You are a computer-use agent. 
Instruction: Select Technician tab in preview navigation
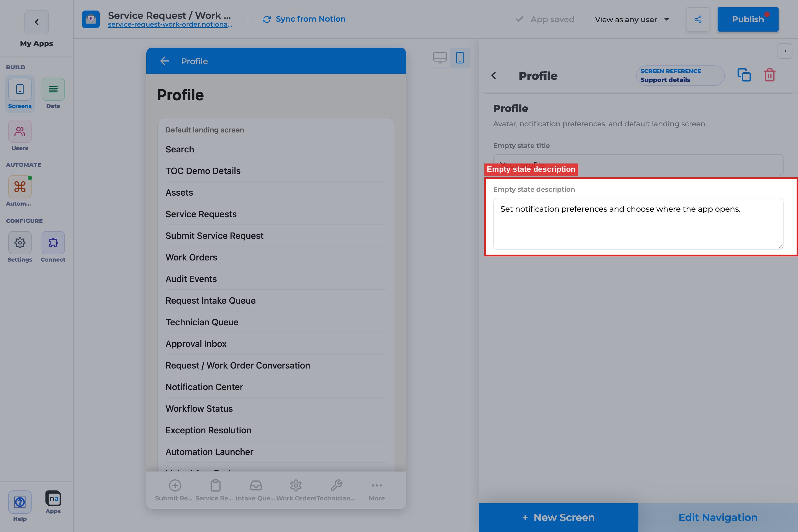click(336, 490)
